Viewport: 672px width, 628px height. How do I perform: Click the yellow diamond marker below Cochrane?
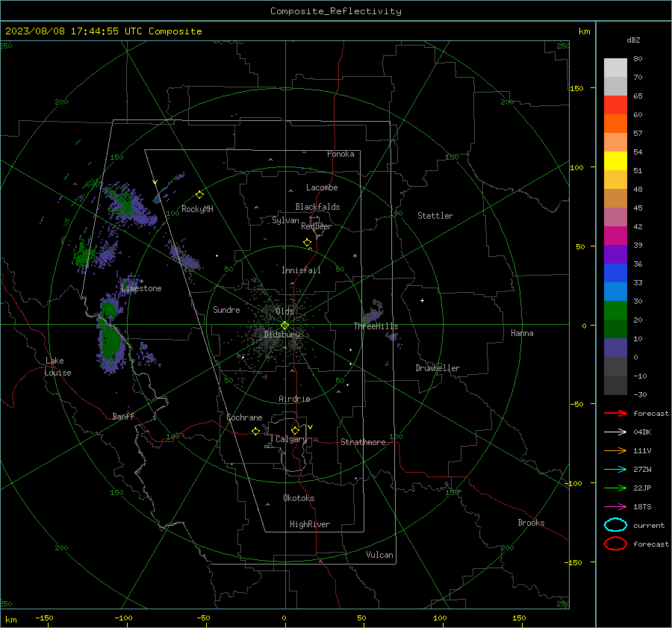click(255, 431)
